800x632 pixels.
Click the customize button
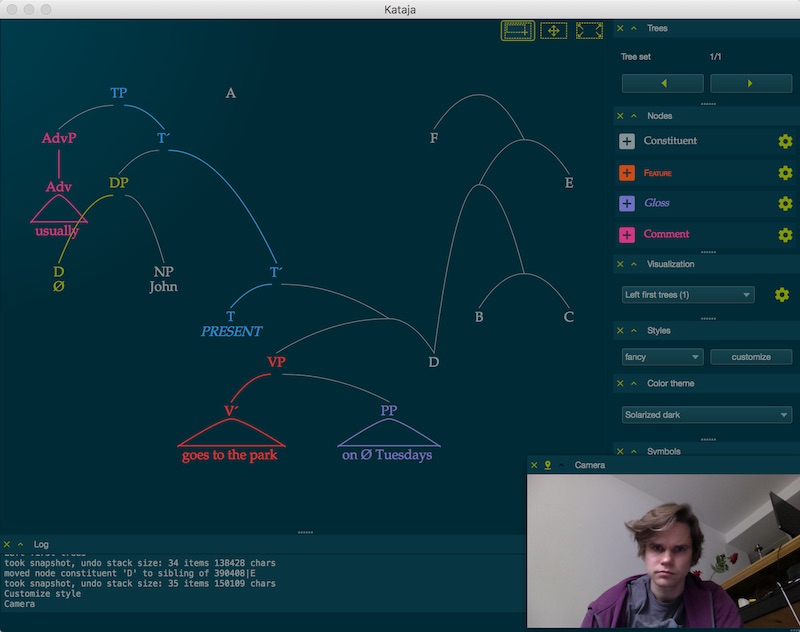pos(751,357)
